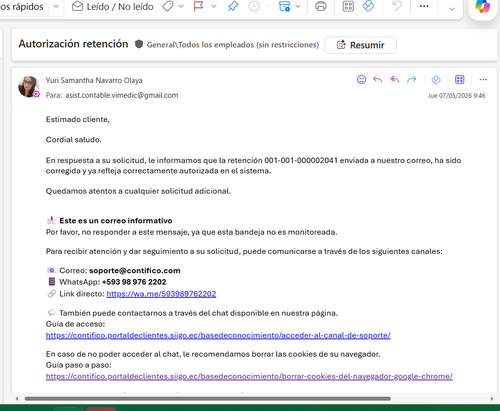Open the toolbar's more options ellipsis
The height and width of the screenshot is (411, 500).
tap(424, 6)
